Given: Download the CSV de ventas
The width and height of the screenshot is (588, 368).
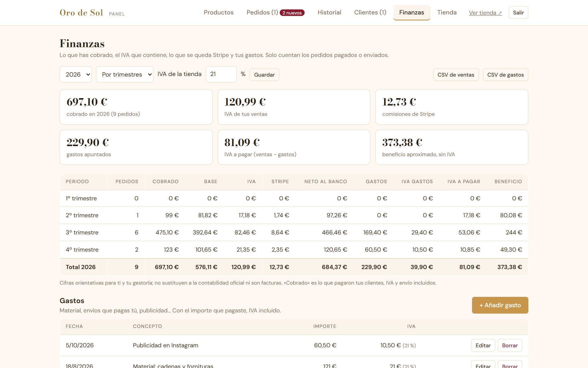Looking at the screenshot, I should pos(456,75).
